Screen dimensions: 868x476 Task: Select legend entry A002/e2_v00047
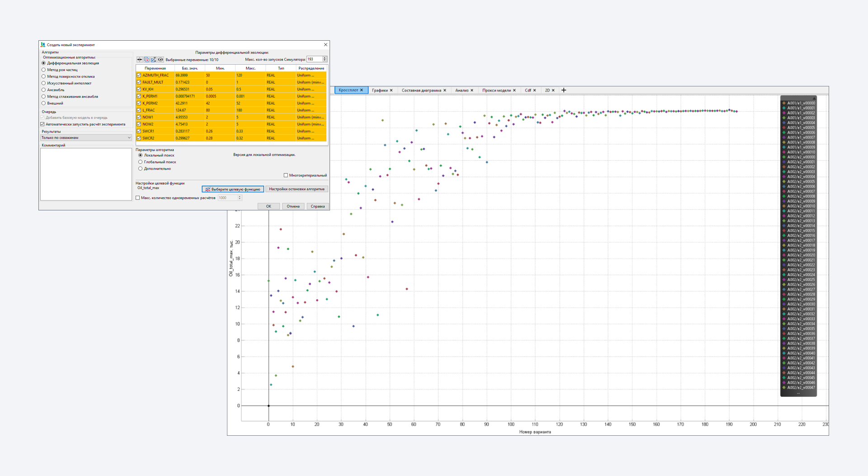[x=799, y=387]
